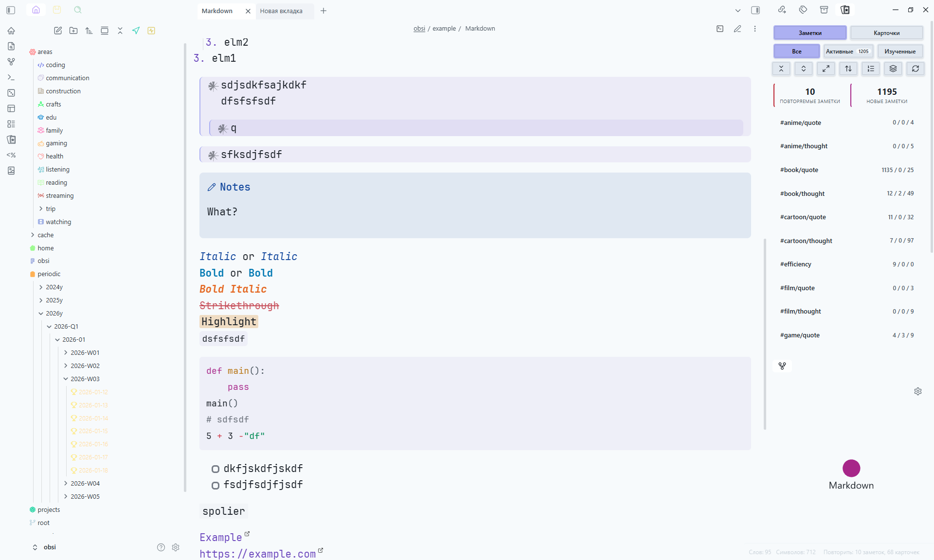This screenshot has height=560, width=934.
Task: Click the purple Markdown graph node
Action: 851,468
